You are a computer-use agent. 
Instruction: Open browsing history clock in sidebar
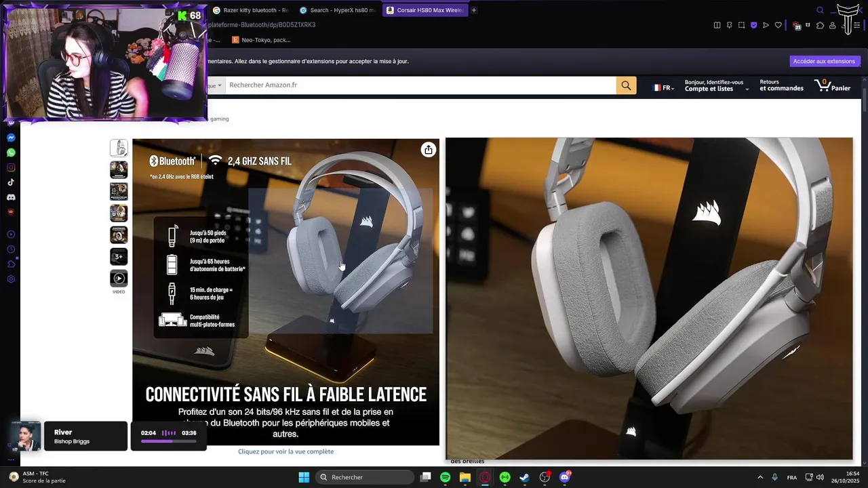coord(11,249)
